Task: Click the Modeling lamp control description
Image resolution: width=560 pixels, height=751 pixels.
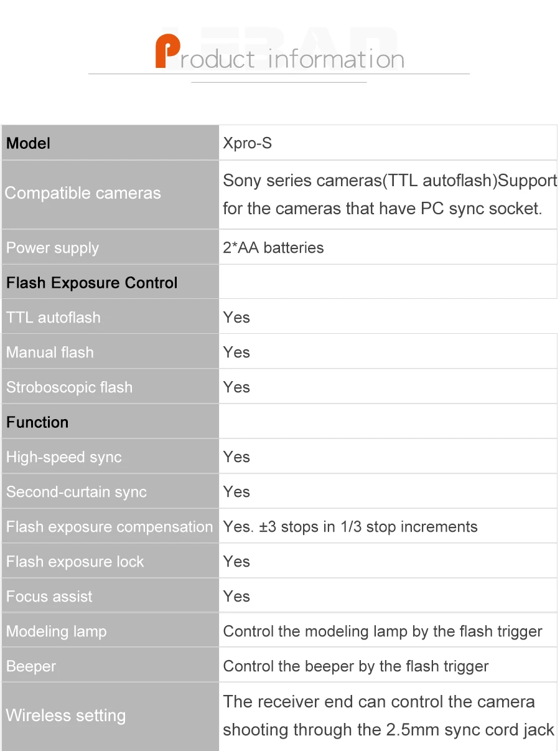Action: click(383, 631)
